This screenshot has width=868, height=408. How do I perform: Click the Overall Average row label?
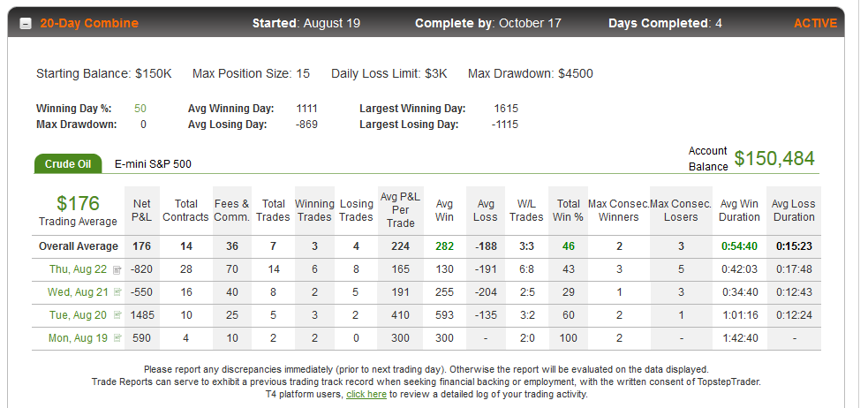(78, 246)
